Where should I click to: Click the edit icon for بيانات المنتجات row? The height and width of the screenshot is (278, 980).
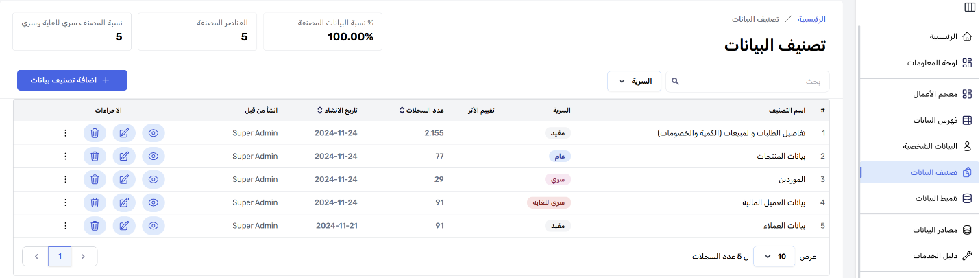(x=124, y=156)
